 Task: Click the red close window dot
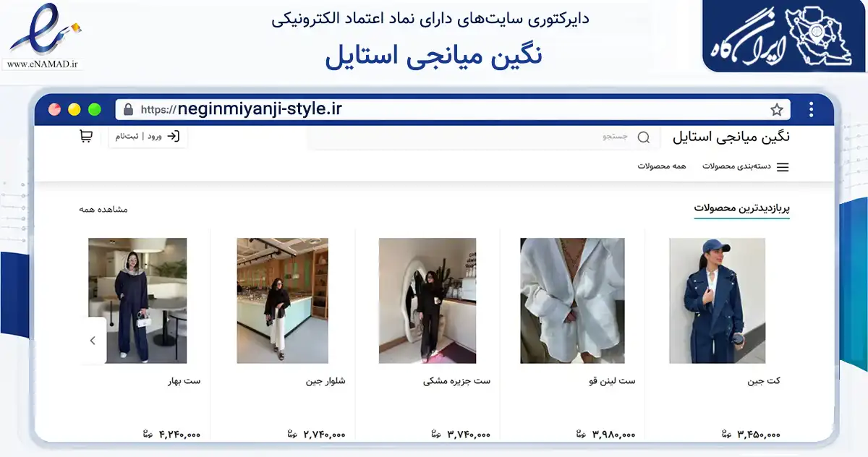point(54,110)
